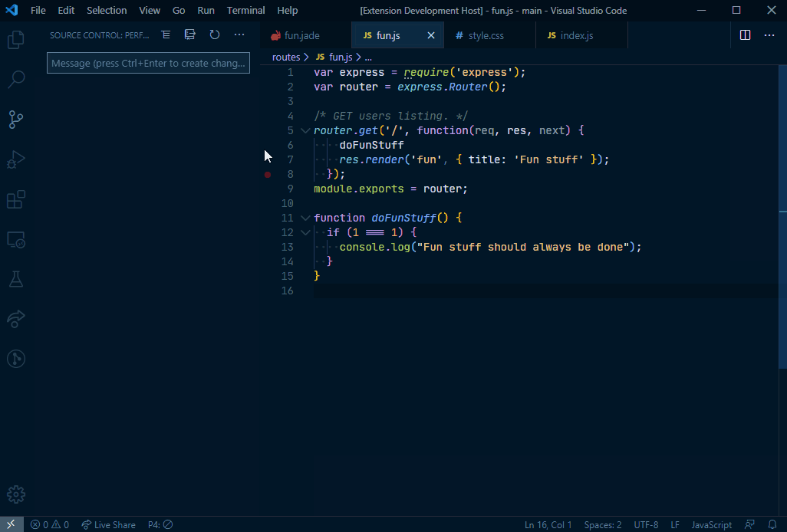Screen dimensions: 787x532
Task: Select the Run and Debug icon
Action: pos(15,159)
